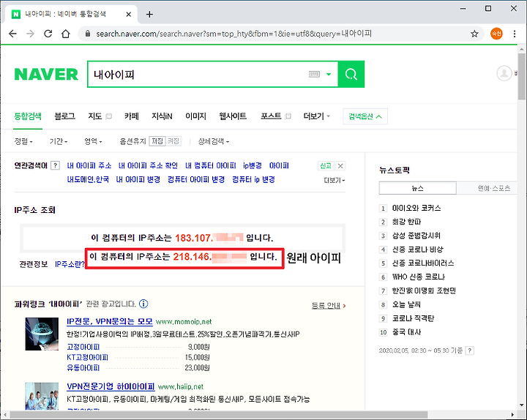Close the 내아이피 Naver tab
The height and width of the screenshot is (420, 527).
click(128, 14)
